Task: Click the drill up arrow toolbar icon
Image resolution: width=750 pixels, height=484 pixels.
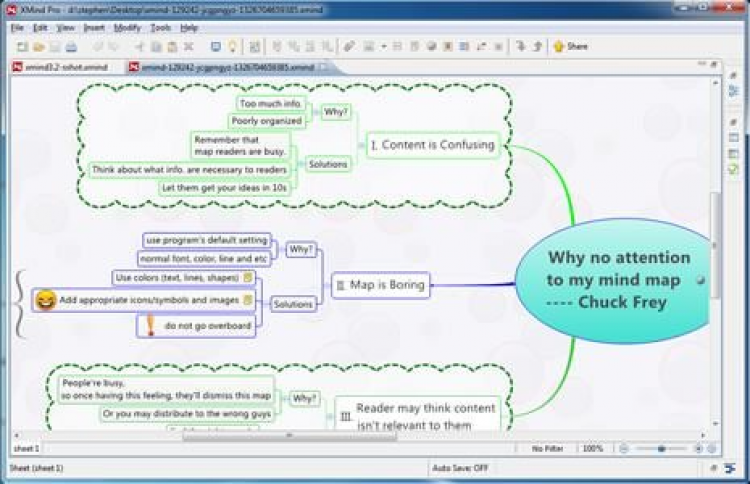Action: click(x=537, y=46)
